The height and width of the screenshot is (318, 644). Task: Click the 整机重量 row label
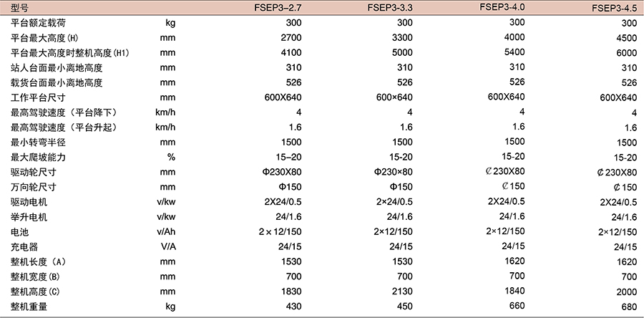pos(29,307)
